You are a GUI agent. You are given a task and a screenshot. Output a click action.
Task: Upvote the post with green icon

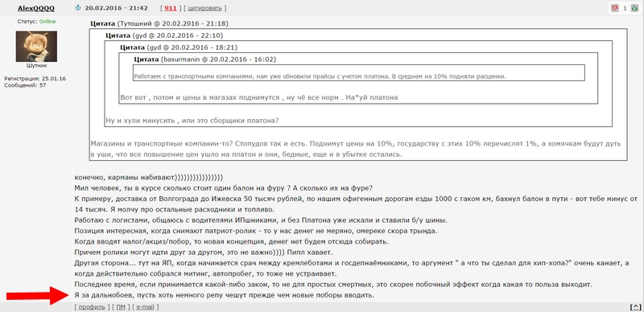pos(634,8)
